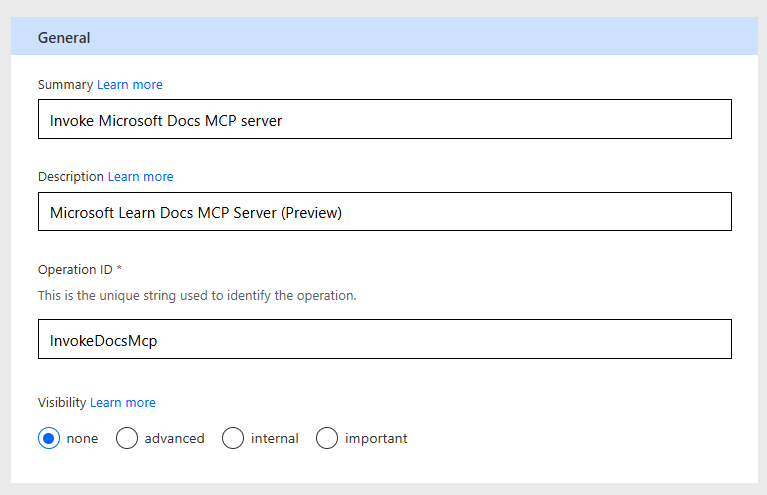Select the 'none' visibility radio button
Viewport: 767px width, 495px height.
tap(49, 438)
